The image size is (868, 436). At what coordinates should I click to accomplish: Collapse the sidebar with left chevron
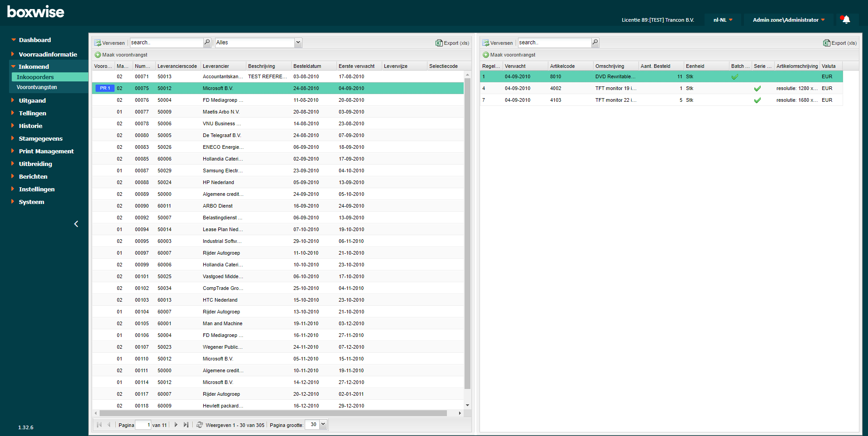76,224
